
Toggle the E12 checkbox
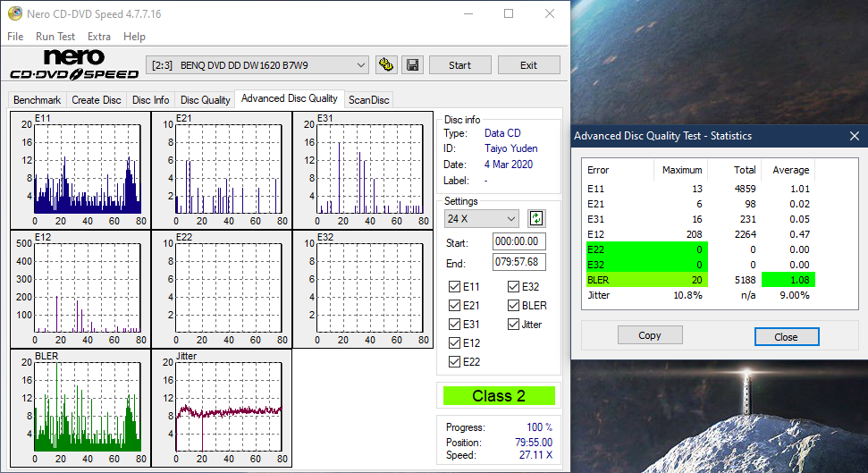[454, 342]
